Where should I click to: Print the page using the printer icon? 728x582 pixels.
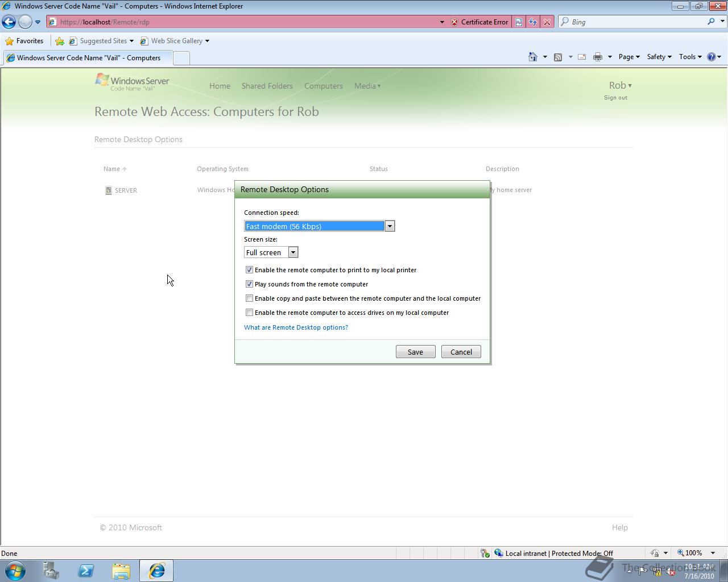pyautogui.click(x=597, y=57)
